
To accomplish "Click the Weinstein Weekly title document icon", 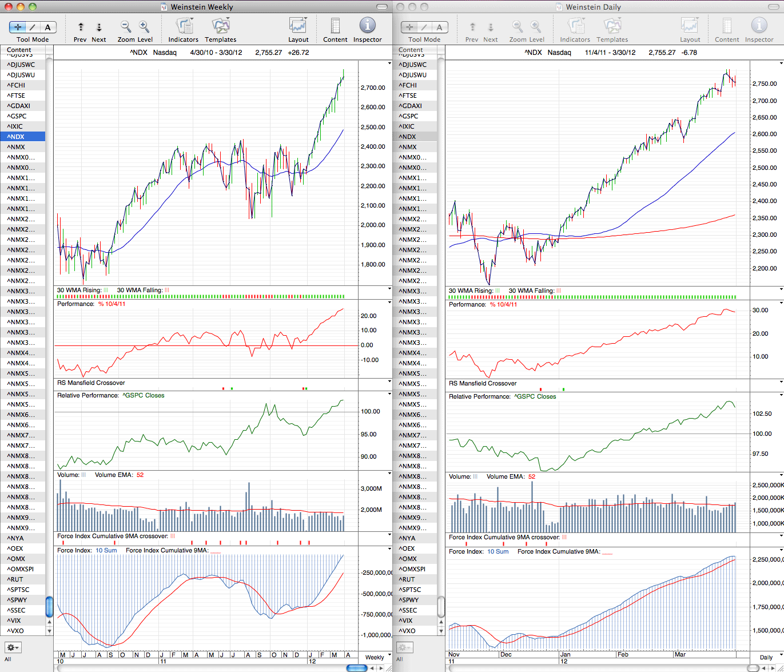I will (164, 7).
